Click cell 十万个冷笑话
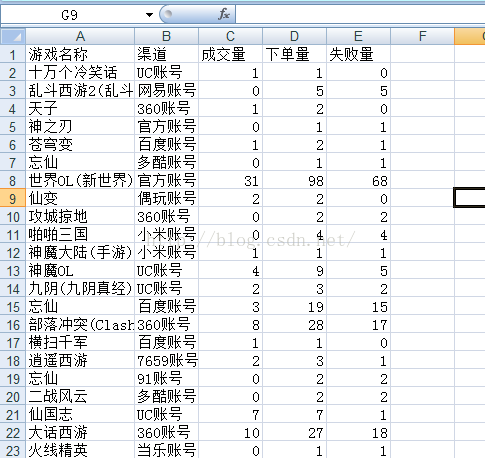 [x=80, y=72]
